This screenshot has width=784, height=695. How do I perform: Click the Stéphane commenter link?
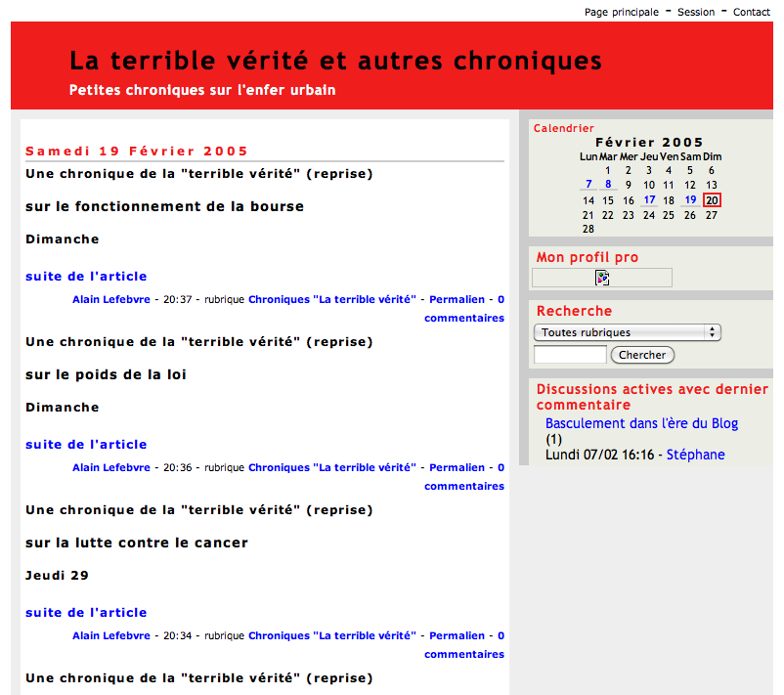(x=695, y=455)
